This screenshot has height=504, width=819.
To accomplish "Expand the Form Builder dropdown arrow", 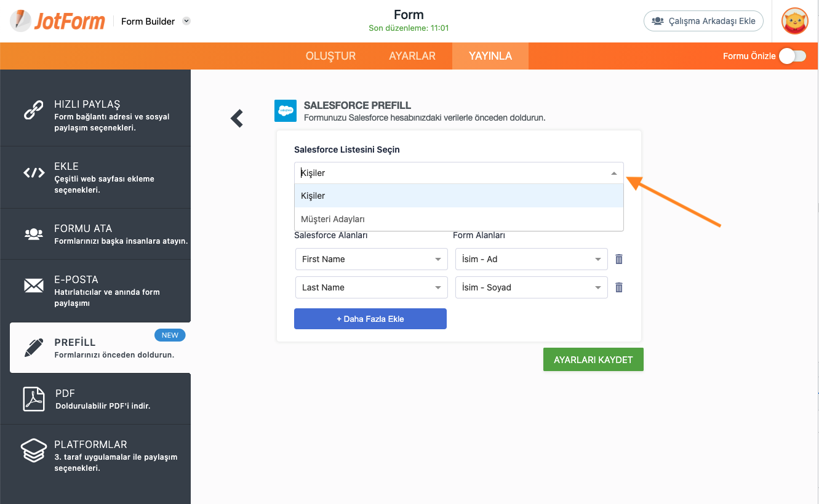I will tap(187, 21).
